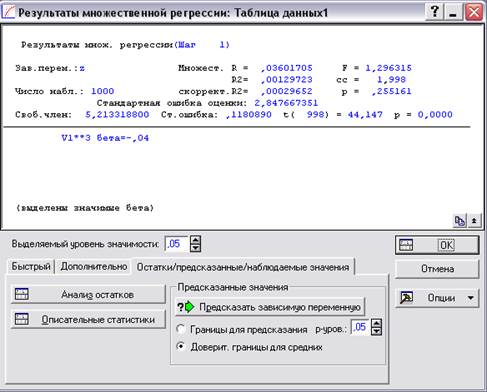Increase highlighted significance level with up arrow
This screenshot has height=392, width=487.
tap(196, 240)
